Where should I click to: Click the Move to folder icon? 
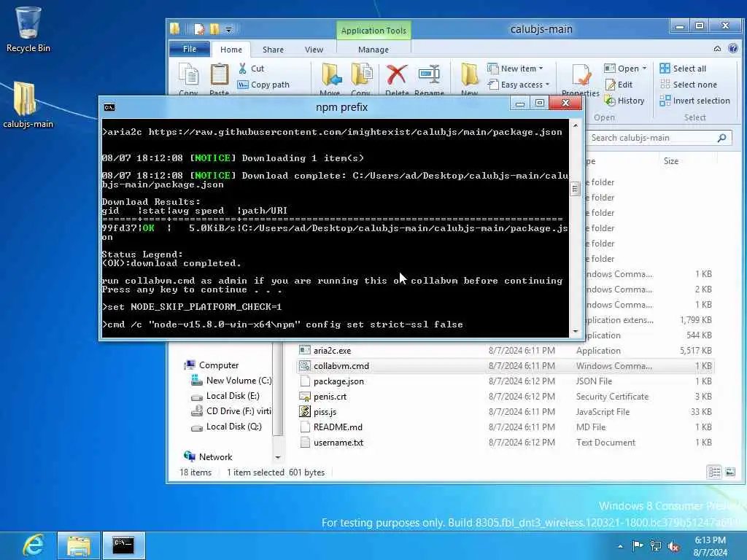coord(331,75)
